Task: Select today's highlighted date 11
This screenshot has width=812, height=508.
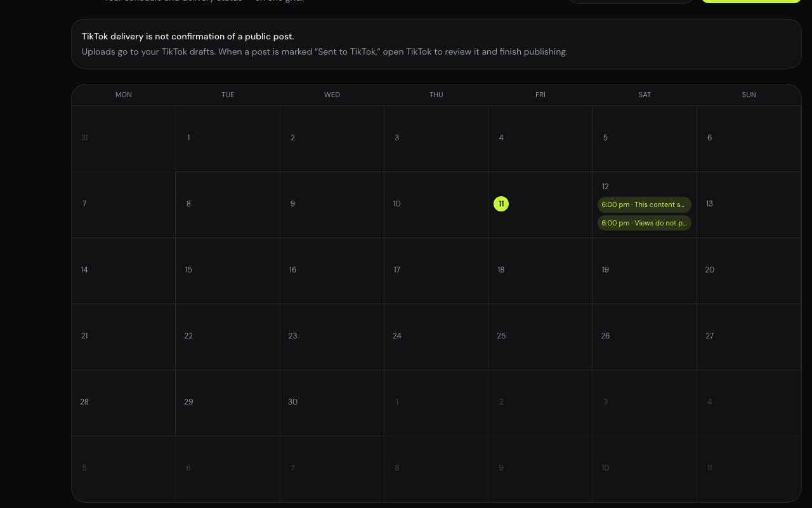Action: [501, 204]
